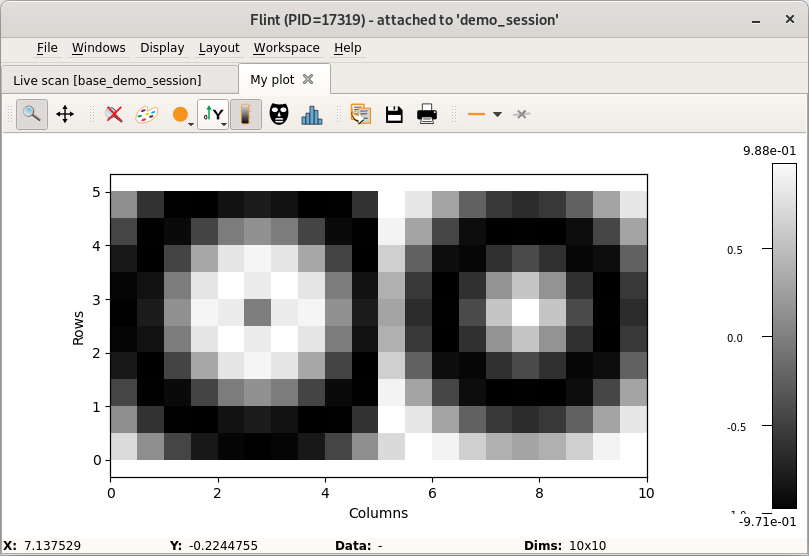Click the gray center pixel of left pattern
The height and width of the screenshot is (556, 809).
tap(257, 313)
